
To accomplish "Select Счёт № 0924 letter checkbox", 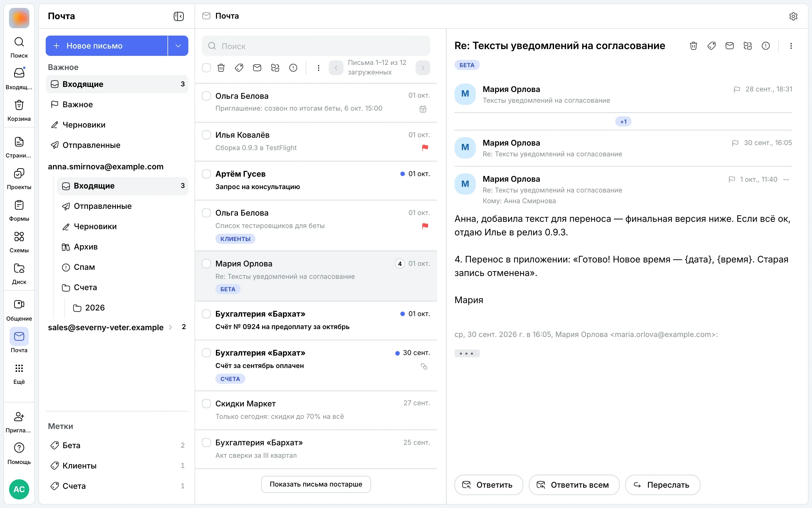I will point(206,314).
